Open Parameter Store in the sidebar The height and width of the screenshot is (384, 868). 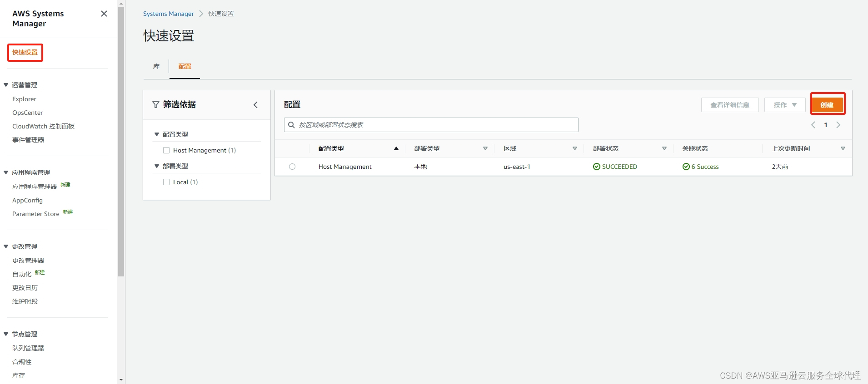point(36,214)
